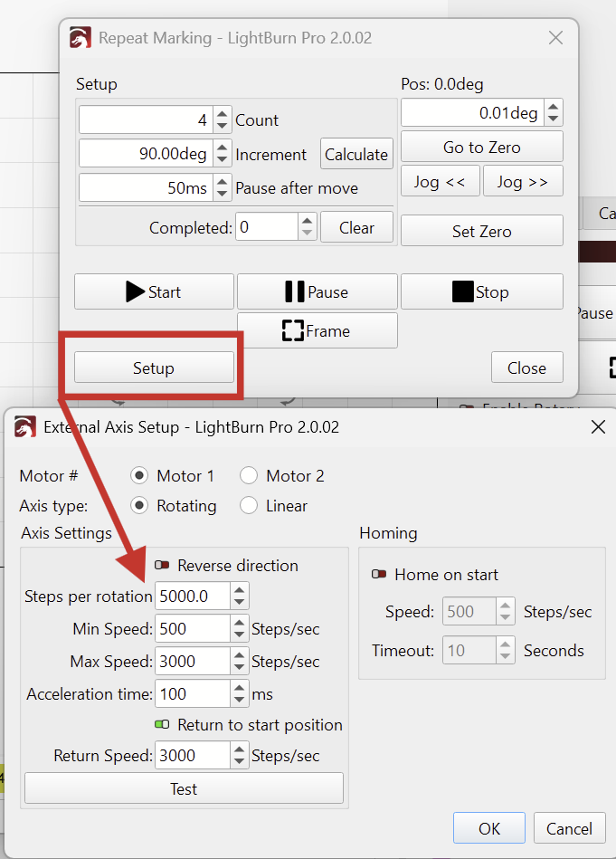The width and height of the screenshot is (616, 859).
Task: Increase Increment angle with up arrow
Action: pyautogui.click(x=222, y=148)
